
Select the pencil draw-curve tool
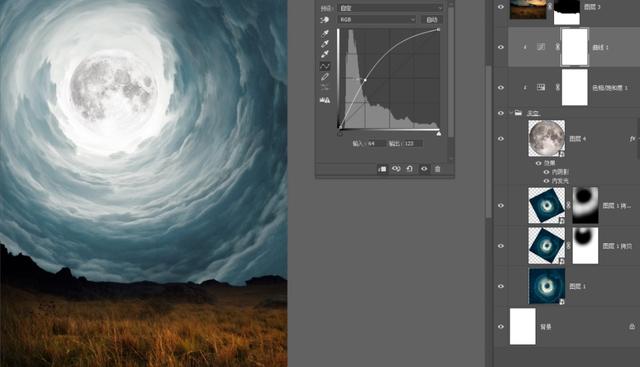click(x=325, y=77)
